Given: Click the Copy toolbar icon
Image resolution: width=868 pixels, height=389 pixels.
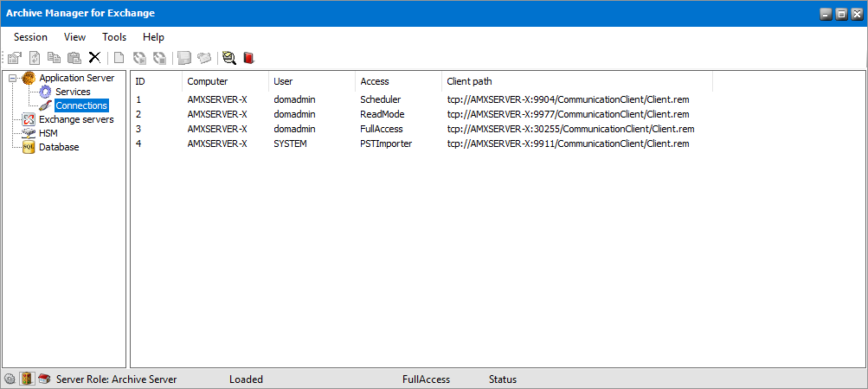Looking at the screenshot, I should click(55, 58).
